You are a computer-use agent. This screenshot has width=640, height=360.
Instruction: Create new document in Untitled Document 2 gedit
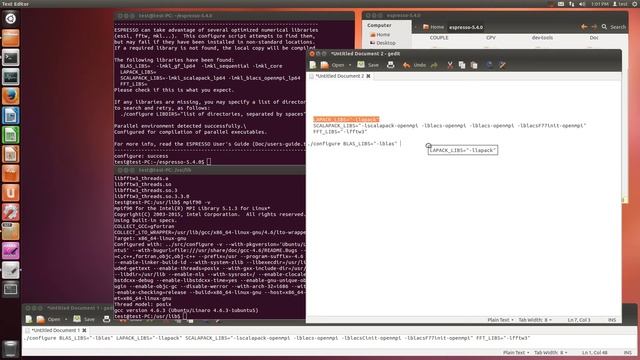coord(313,65)
